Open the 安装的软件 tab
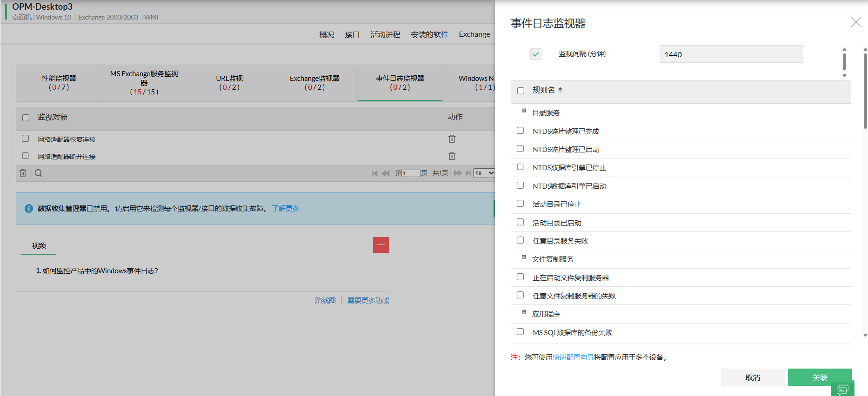The width and height of the screenshot is (868, 396). 429,34
